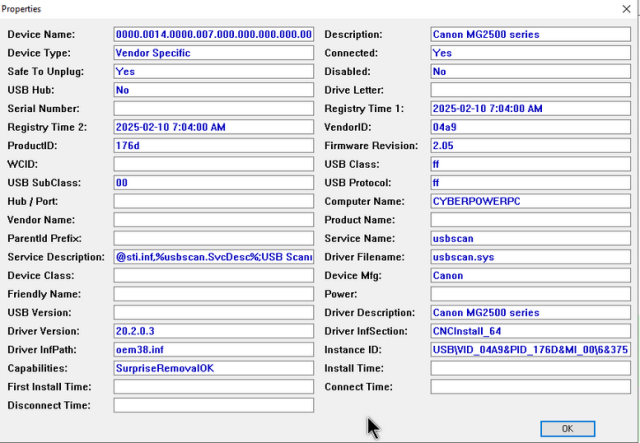640x443 pixels.
Task: Click the Device Mfg field Canon
Action: coord(531,276)
